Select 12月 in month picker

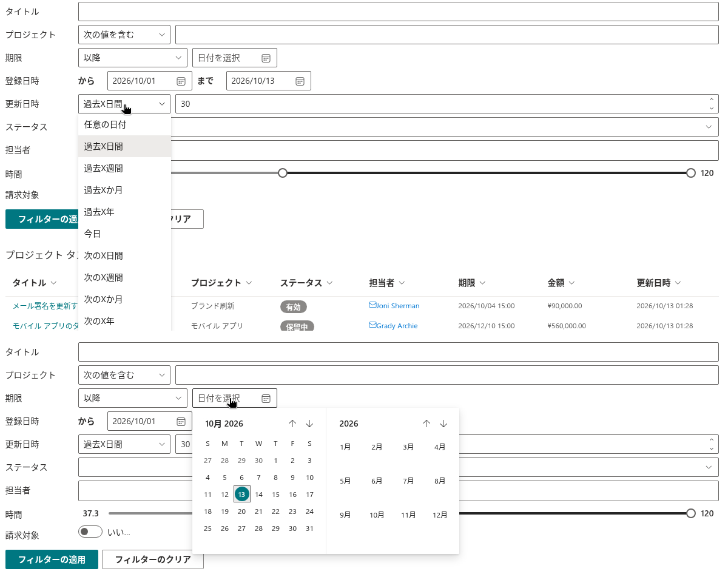440,515
